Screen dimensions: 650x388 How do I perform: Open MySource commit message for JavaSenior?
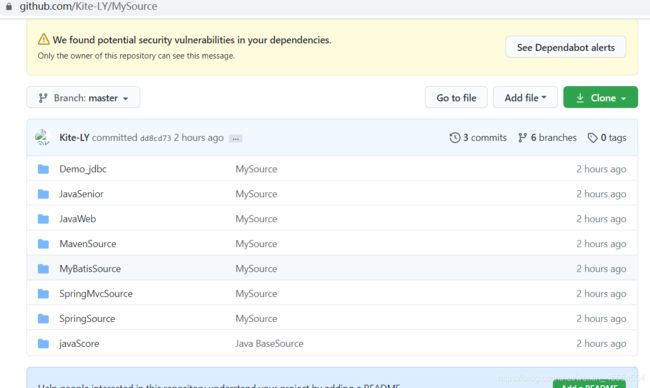[x=256, y=194]
